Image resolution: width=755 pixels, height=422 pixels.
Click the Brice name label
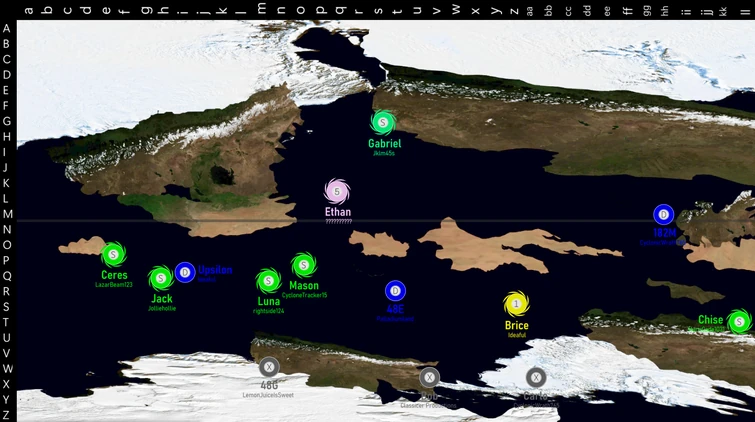click(517, 326)
